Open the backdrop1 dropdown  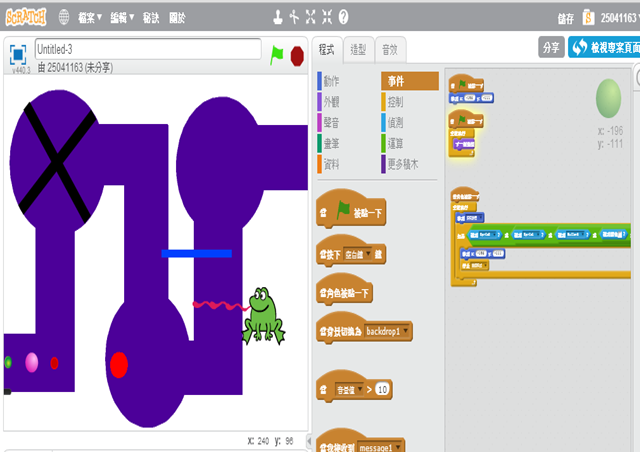pyautogui.click(x=387, y=331)
